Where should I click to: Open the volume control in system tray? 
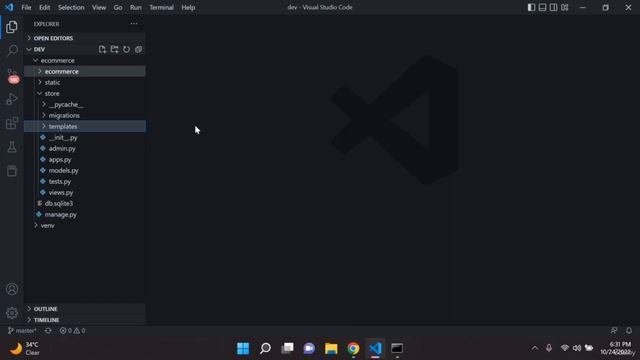[577, 348]
